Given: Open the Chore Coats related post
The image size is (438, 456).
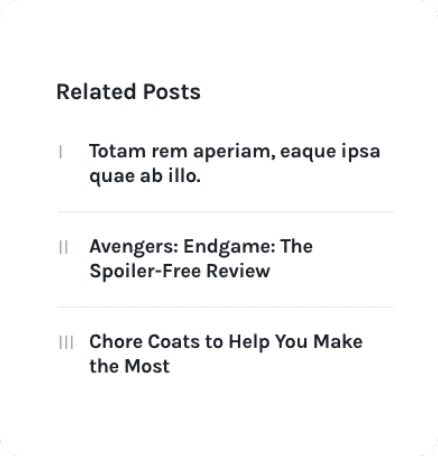Looking at the screenshot, I should click(x=226, y=354).
